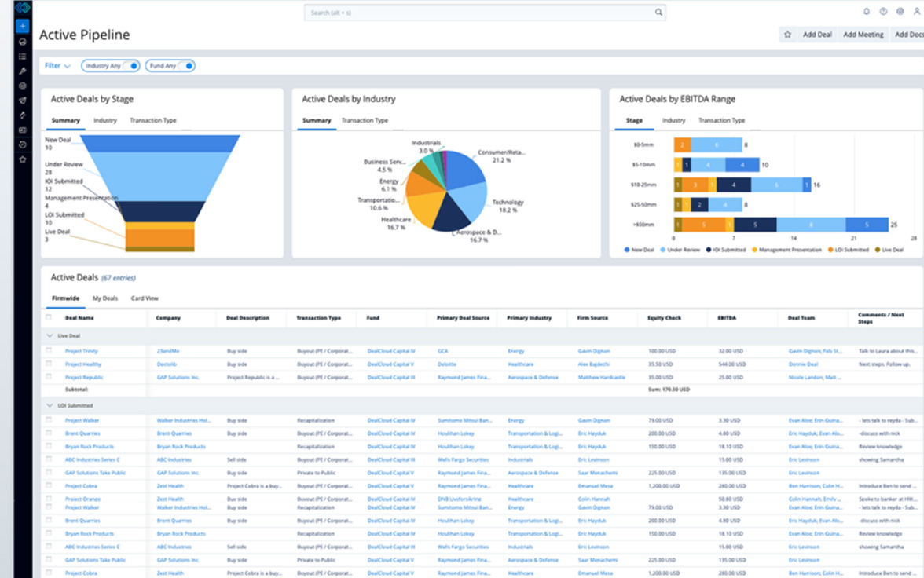Screen dimensions: 924x578
Task: Click the wrench tools icon in sidebar
Action: click(22, 71)
